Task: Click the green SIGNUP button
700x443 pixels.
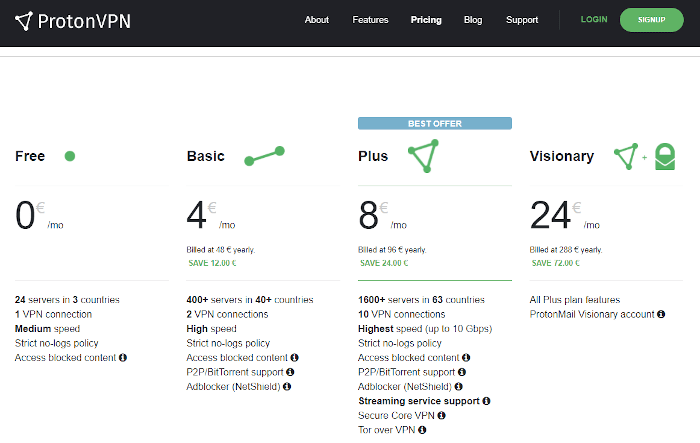Action: pyautogui.click(x=651, y=20)
